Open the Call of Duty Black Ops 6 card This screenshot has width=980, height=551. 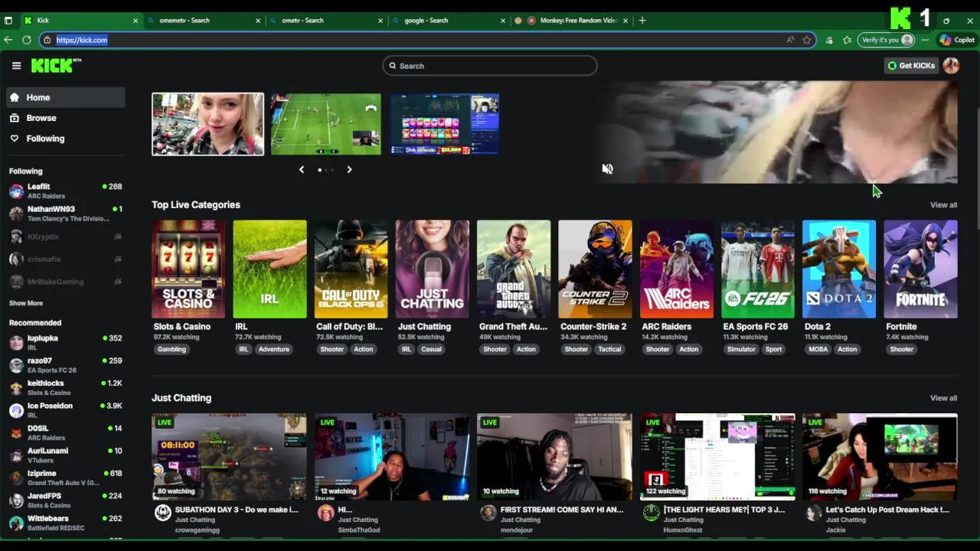coord(351,269)
